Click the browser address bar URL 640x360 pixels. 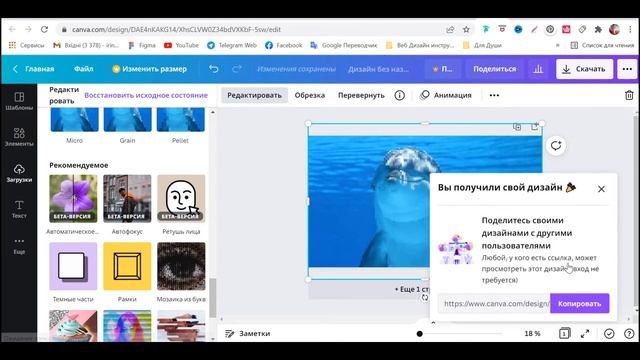coord(176,29)
